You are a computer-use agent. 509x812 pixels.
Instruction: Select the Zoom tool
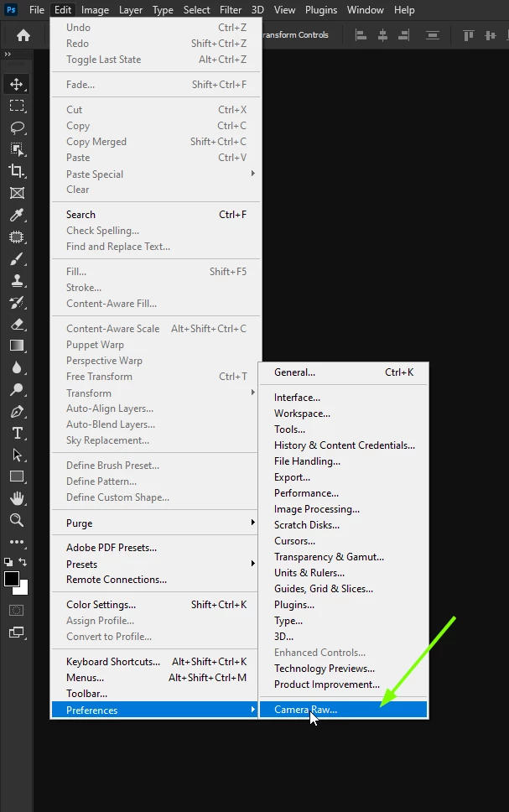(17, 520)
